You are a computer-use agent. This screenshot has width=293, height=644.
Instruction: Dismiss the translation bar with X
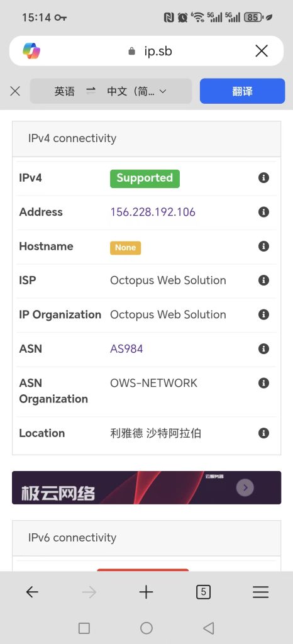click(x=15, y=91)
